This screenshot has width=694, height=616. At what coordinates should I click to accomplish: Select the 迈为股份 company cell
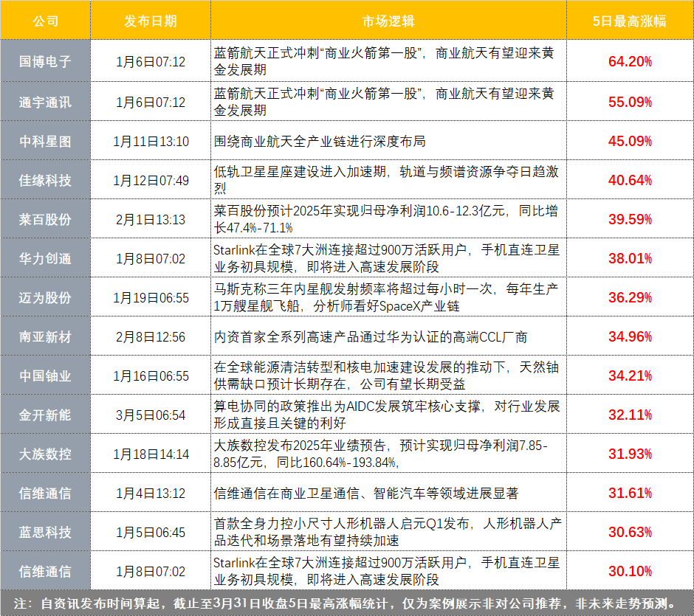45,297
